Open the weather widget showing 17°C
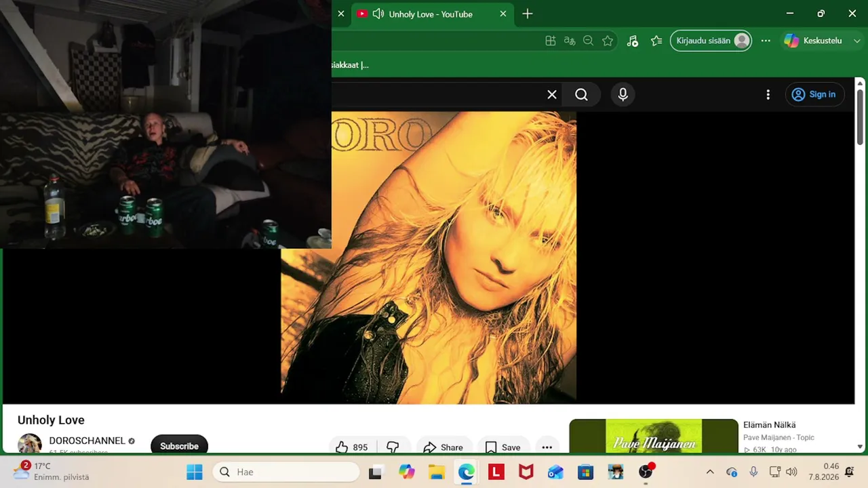This screenshot has width=868, height=488. pyautogui.click(x=52, y=472)
